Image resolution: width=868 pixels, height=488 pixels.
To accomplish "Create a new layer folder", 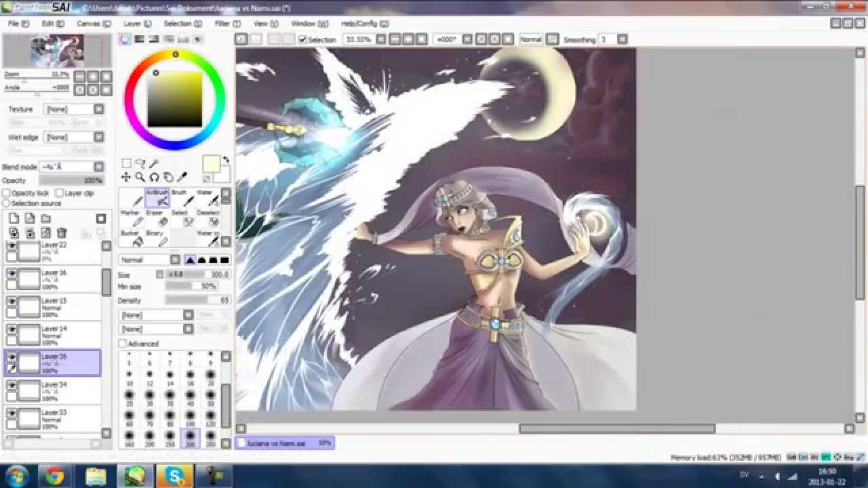I will (45, 218).
